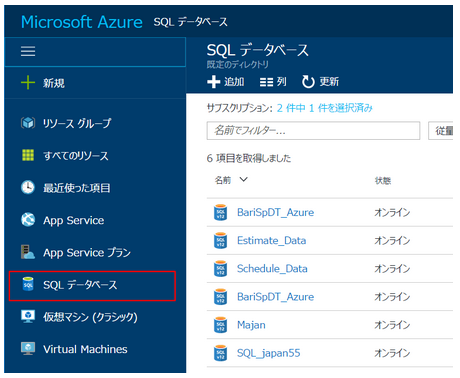
Task: Click the 6 項目を取得しました text
Action: coord(249,158)
